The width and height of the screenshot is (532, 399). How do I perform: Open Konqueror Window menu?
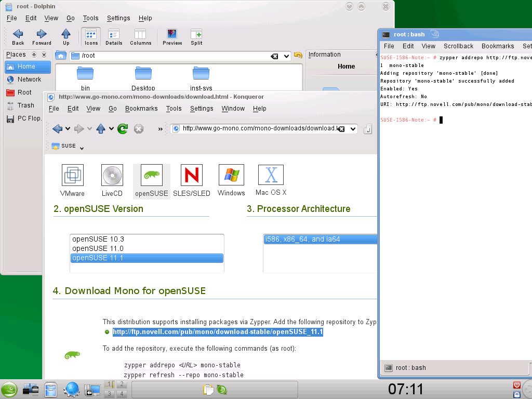[233, 109]
